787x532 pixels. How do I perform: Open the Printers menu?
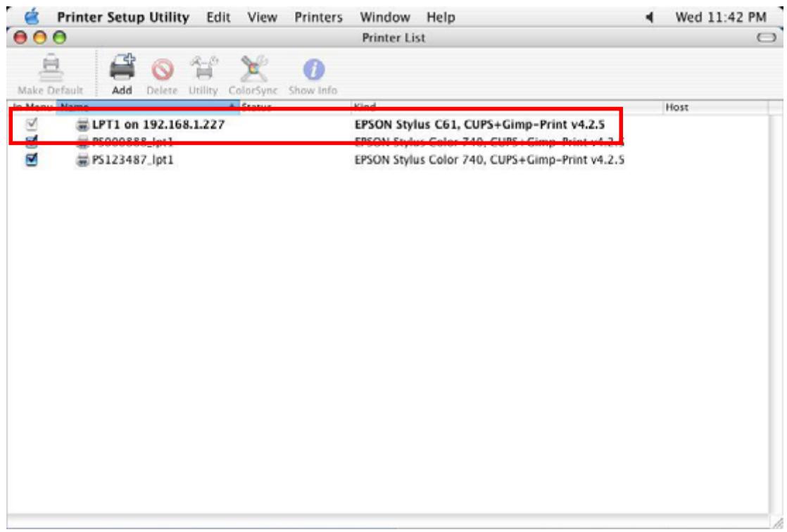[318, 18]
